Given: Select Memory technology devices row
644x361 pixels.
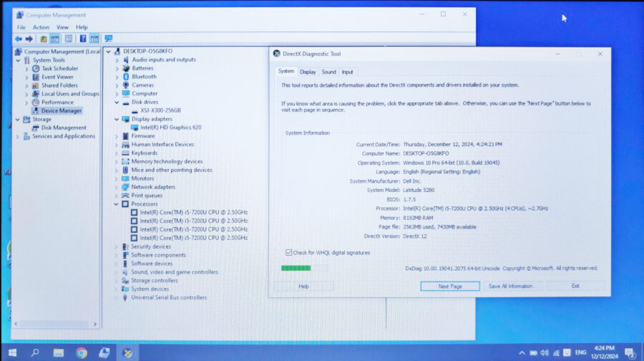Looking at the screenshot, I should (167, 162).
